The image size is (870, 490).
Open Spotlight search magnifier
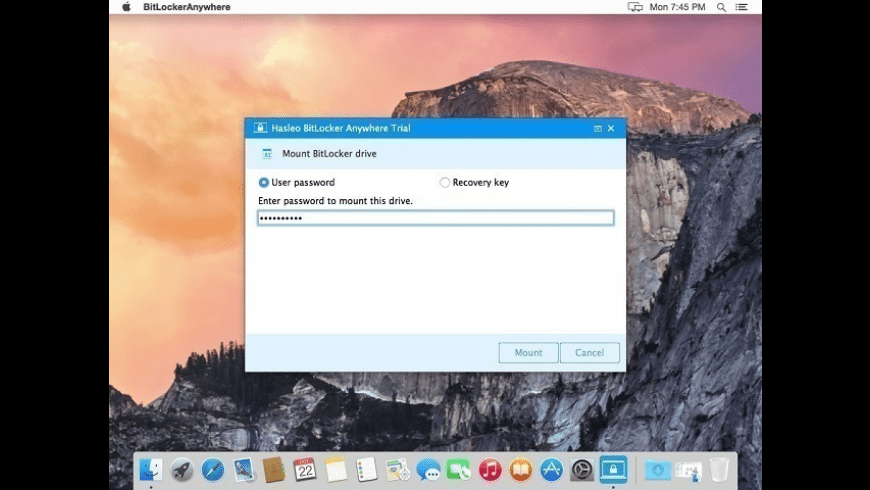tap(721, 7)
